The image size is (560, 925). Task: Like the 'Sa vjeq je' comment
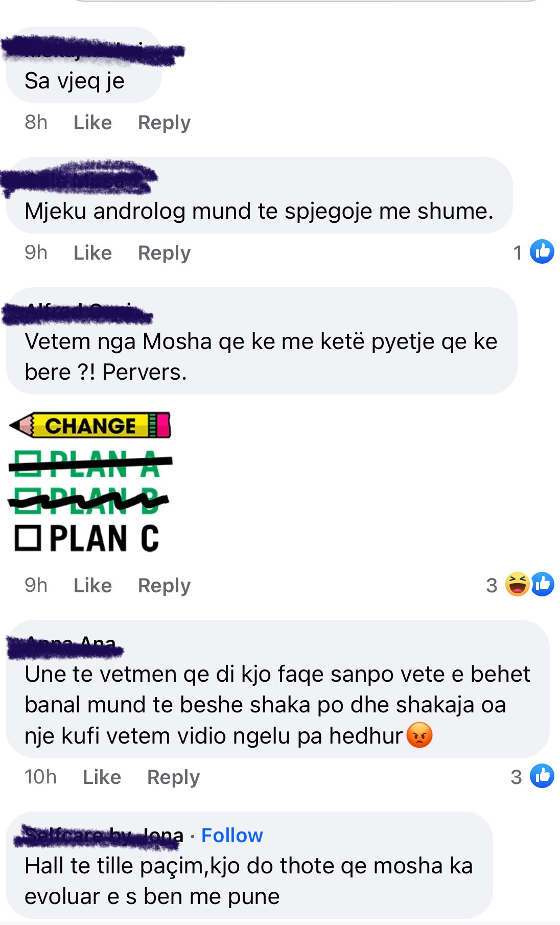tap(92, 123)
